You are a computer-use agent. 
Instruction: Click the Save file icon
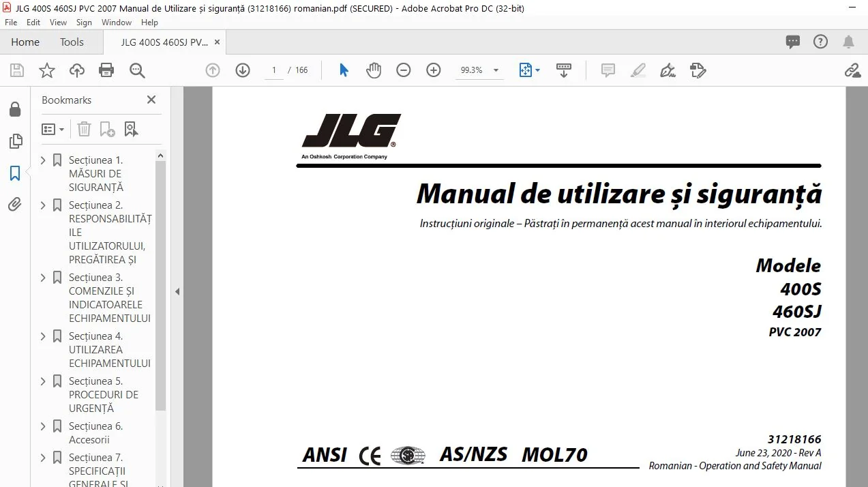click(x=17, y=70)
